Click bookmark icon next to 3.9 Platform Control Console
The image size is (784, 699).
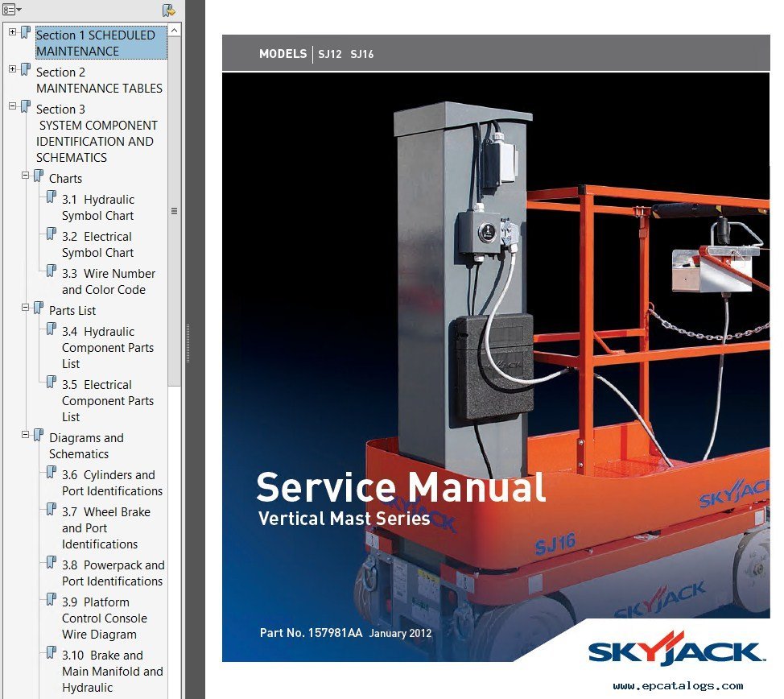pyautogui.click(x=52, y=601)
